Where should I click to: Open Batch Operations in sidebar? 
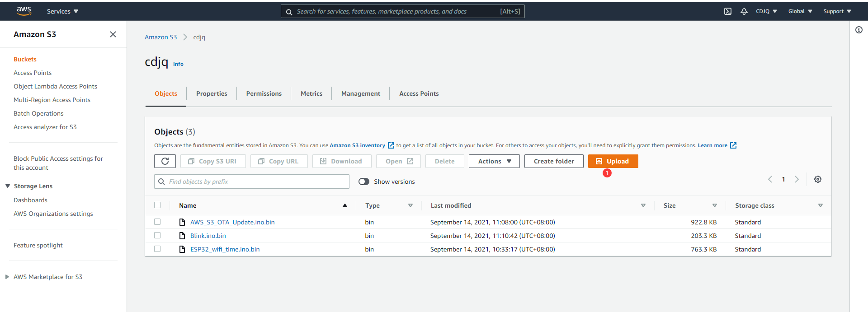tap(38, 113)
